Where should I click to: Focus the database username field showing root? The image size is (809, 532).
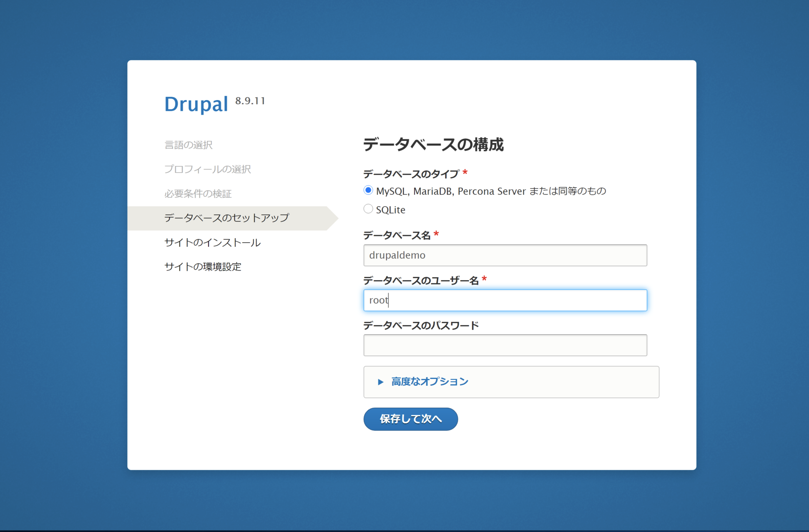[x=505, y=300]
